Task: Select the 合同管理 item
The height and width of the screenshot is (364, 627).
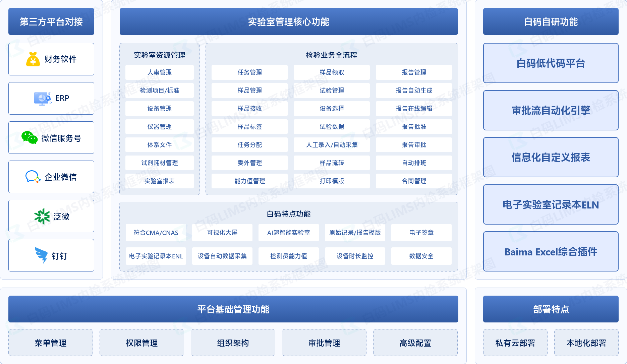Action: pos(414,181)
